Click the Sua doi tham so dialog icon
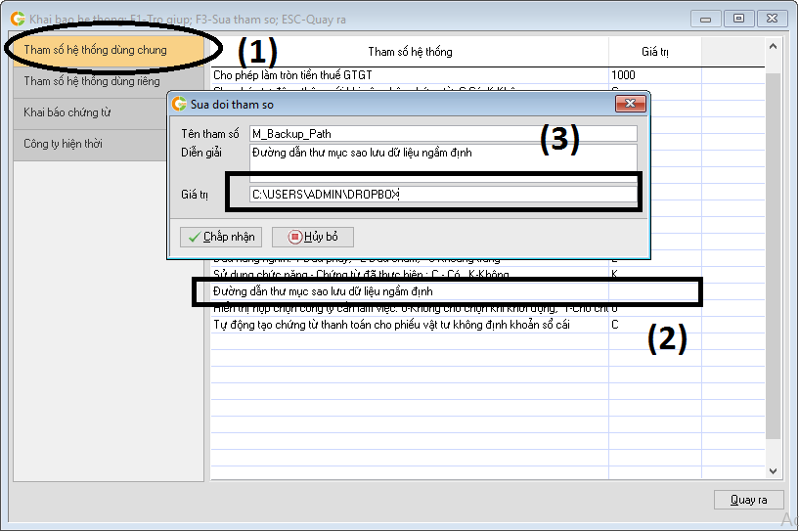This screenshot has height=532, width=799. [x=179, y=103]
